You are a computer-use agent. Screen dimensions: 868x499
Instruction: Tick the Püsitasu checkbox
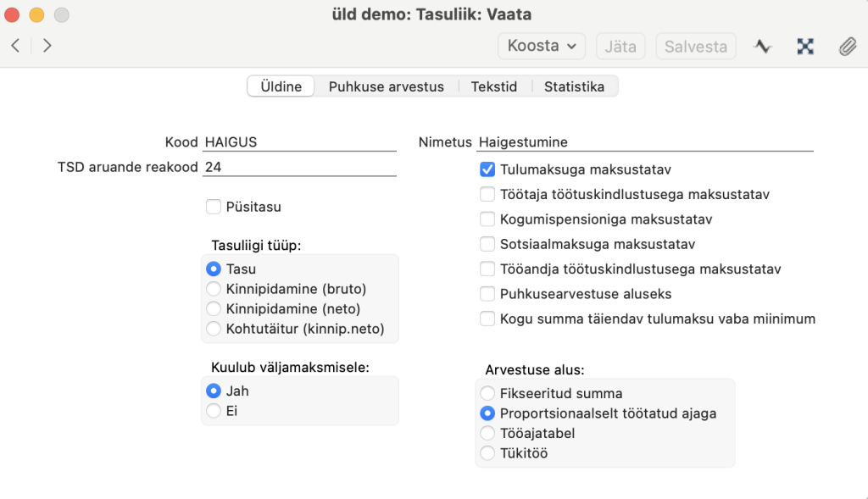[x=214, y=206]
